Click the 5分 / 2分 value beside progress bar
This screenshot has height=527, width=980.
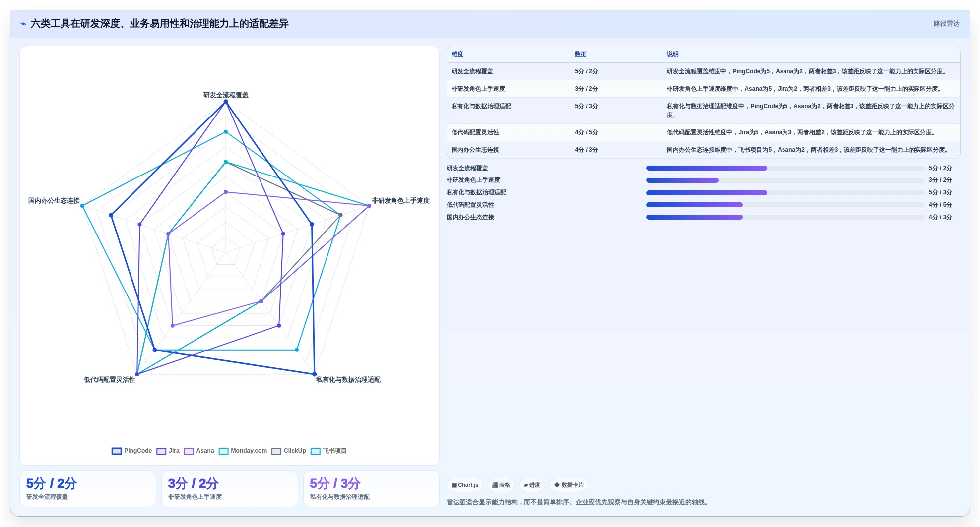pyautogui.click(x=940, y=168)
